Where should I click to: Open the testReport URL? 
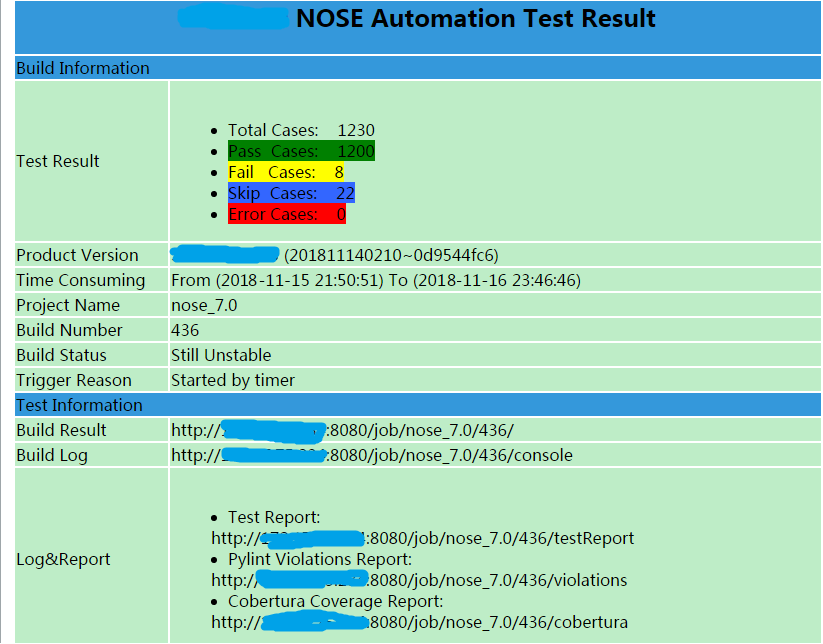(422, 538)
